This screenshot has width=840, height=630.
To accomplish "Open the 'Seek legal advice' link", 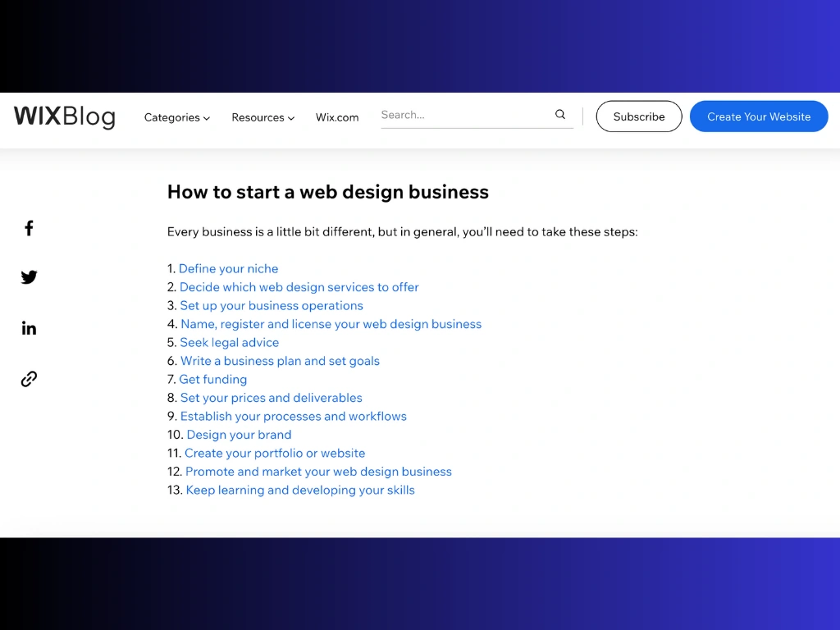I will (230, 342).
